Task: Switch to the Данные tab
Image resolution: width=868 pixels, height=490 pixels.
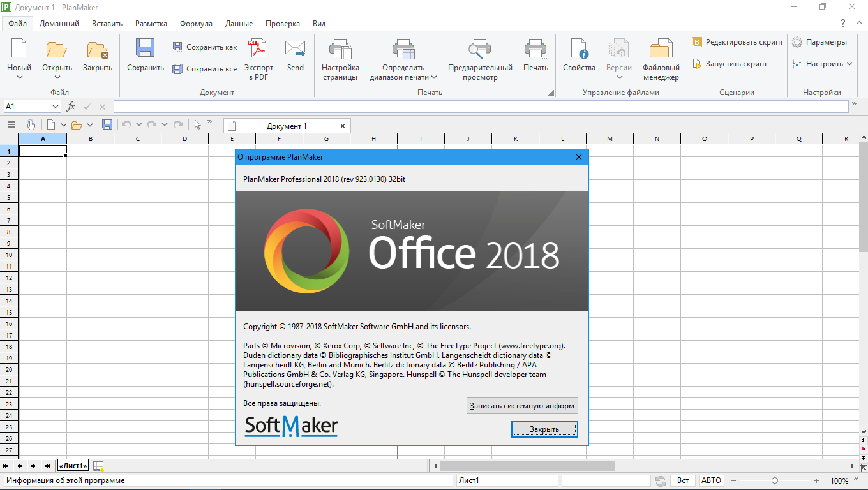Action: tap(239, 24)
